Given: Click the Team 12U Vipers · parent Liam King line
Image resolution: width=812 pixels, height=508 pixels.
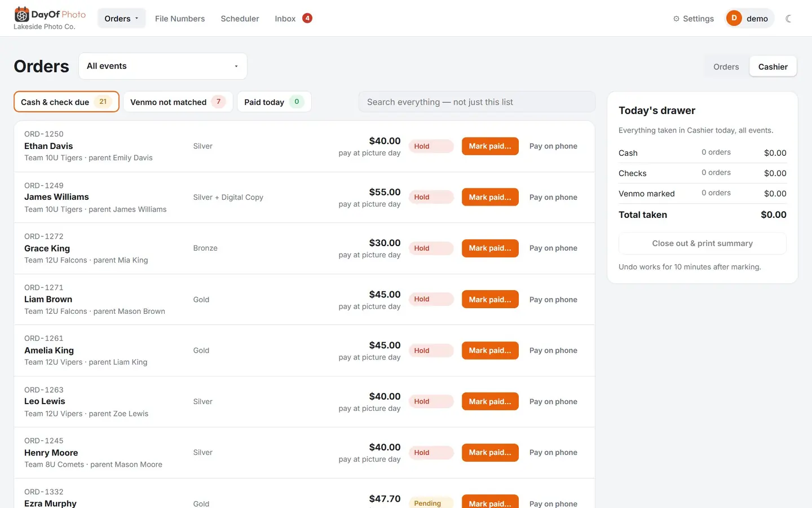Looking at the screenshot, I should (x=86, y=362).
